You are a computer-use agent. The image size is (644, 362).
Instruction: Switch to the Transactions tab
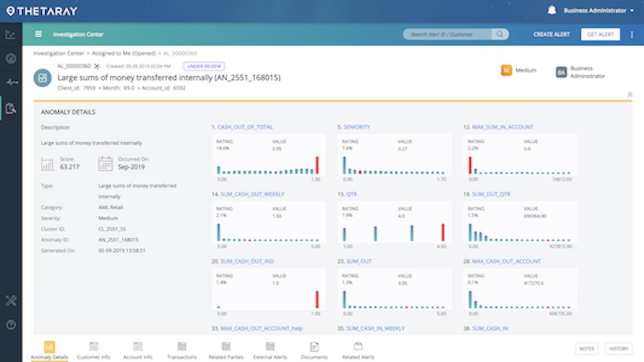182,350
